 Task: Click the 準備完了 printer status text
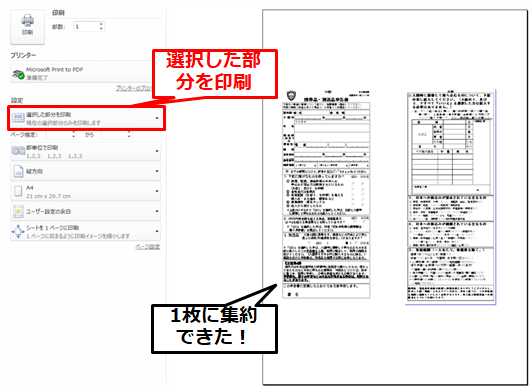pyautogui.click(x=37, y=78)
